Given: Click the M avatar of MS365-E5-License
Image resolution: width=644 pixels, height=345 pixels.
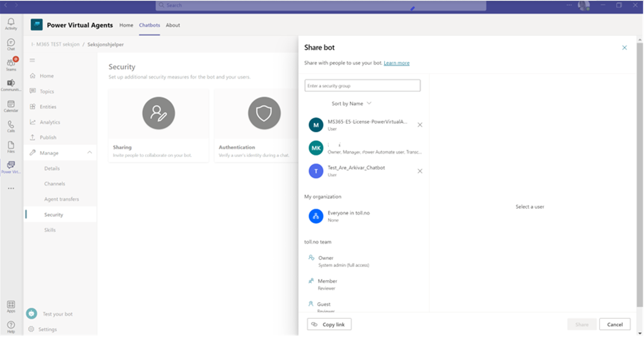Looking at the screenshot, I should 316,125.
